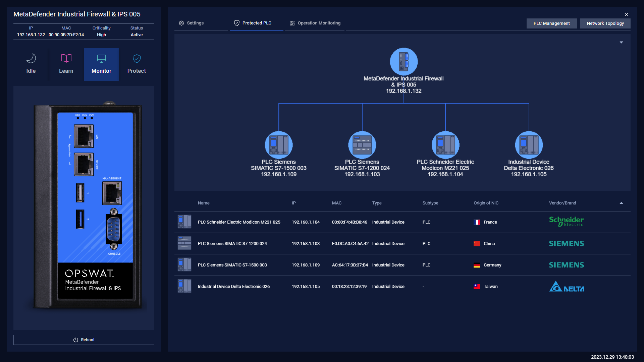Click the Operation Monitoring grid icon
644x362 pixels.
coord(292,23)
